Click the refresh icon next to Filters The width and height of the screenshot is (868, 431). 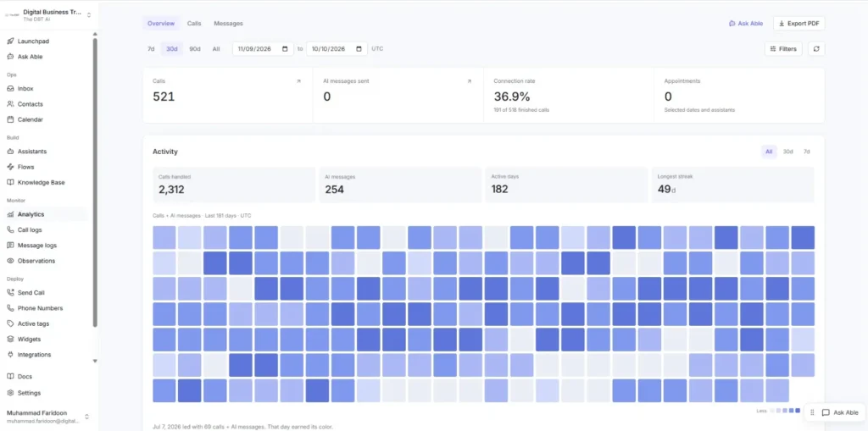click(x=816, y=48)
